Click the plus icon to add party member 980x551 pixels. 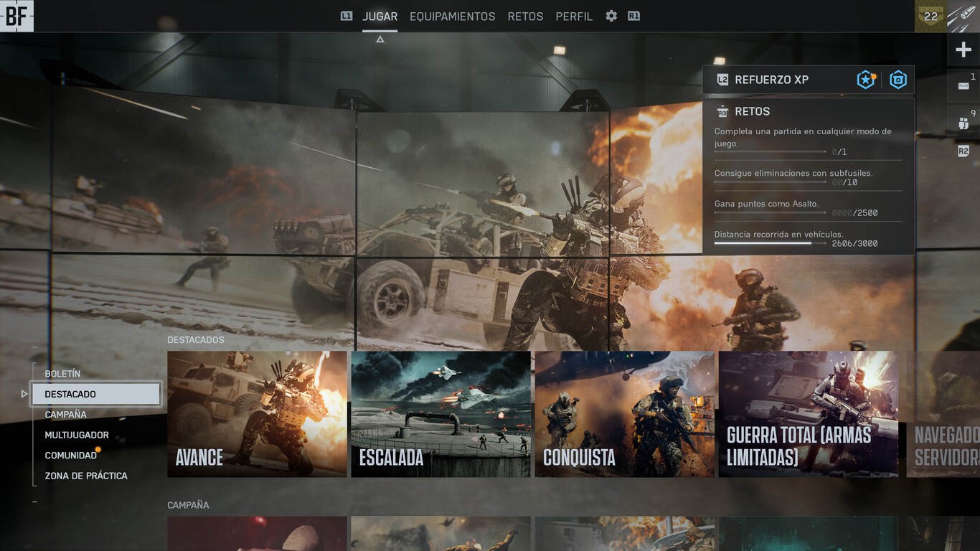pyautogui.click(x=963, y=50)
